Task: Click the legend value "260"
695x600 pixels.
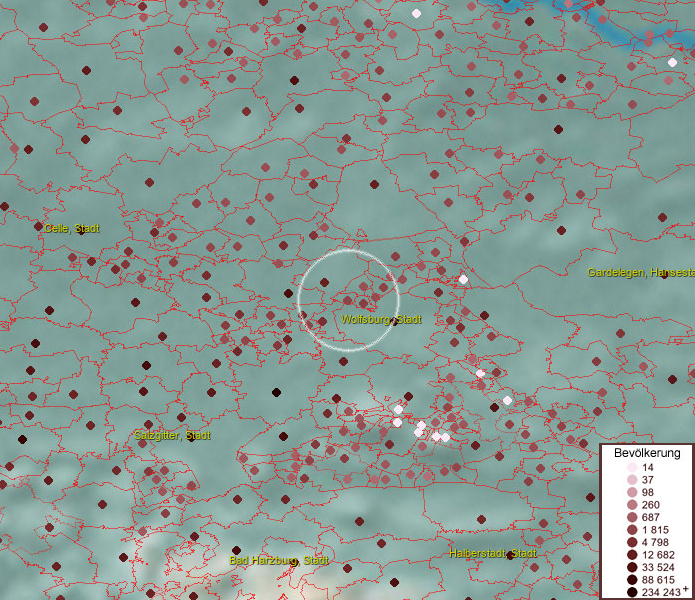Action: pos(651,505)
